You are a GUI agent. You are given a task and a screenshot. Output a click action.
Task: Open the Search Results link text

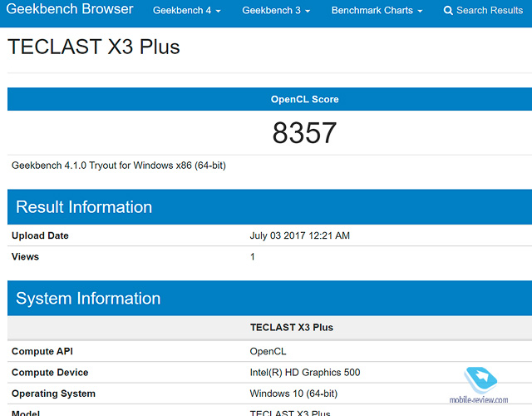(x=490, y=11)
